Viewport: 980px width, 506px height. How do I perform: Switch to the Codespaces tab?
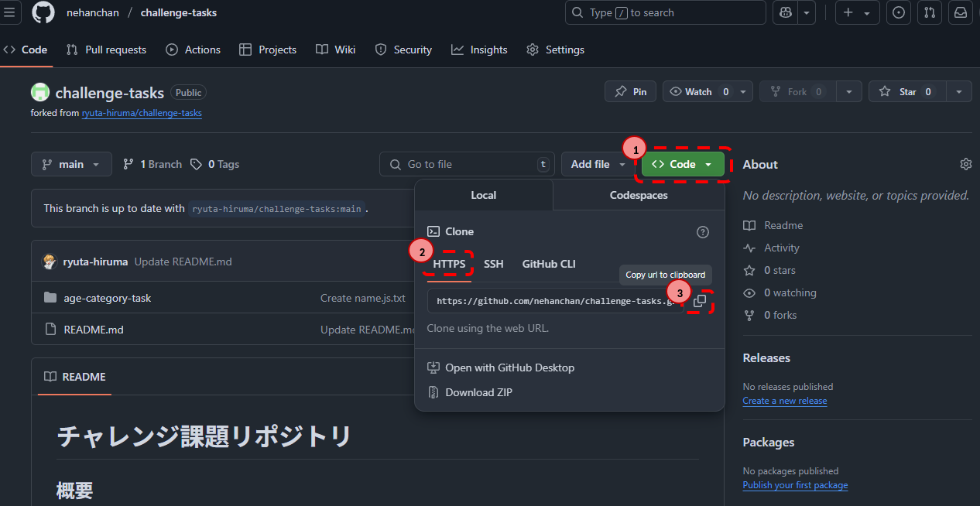pyautogui.click(x=639, y=195)
